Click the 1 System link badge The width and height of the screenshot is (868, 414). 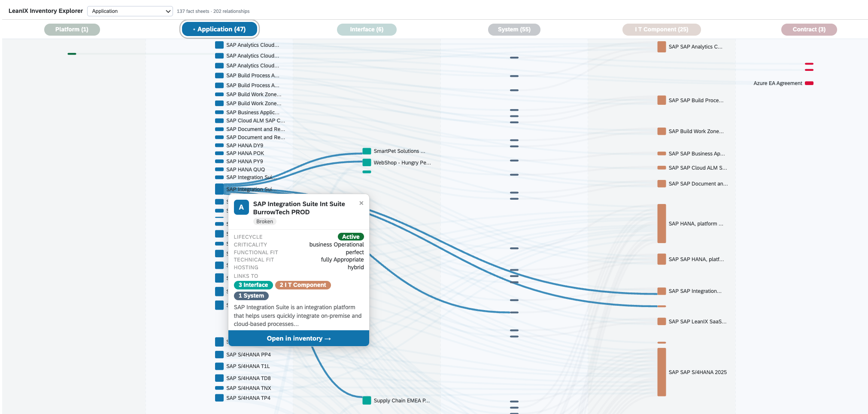tap(251, 296)
